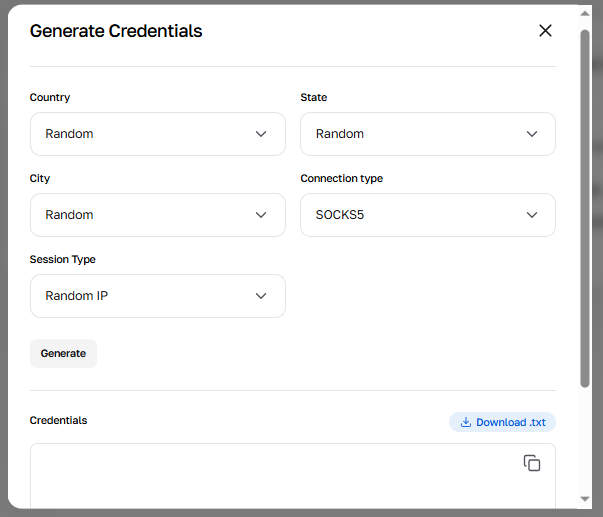Click the Generate Credentials dialog title
The width and height of the screenshot is (603, 517).
(x=116, y=31)
